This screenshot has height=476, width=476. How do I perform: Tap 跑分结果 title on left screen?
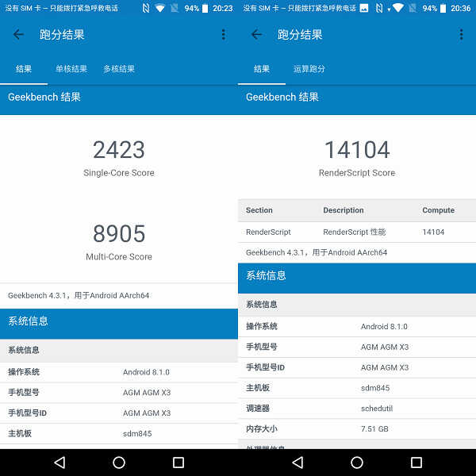(x=62, y=35)
